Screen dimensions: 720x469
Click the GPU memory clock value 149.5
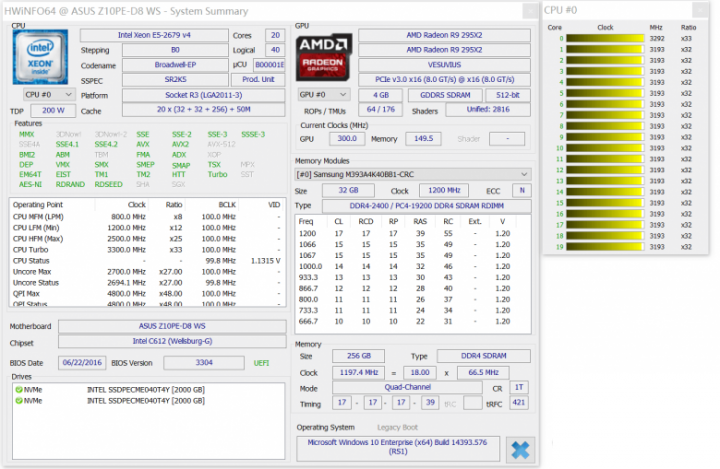pos(423,139)
